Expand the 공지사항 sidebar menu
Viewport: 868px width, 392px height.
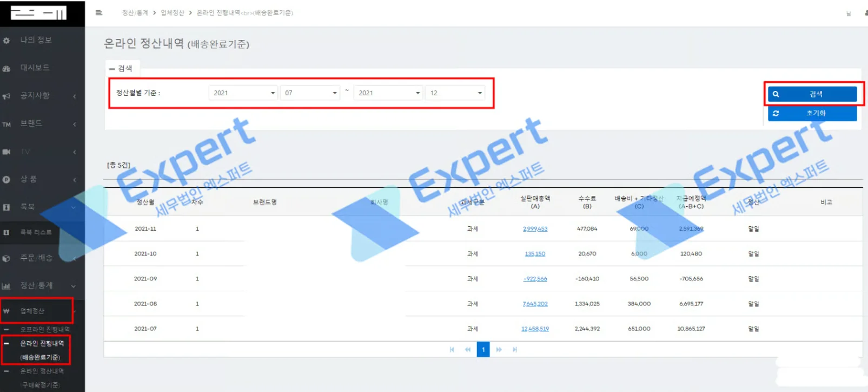(75, 96)
